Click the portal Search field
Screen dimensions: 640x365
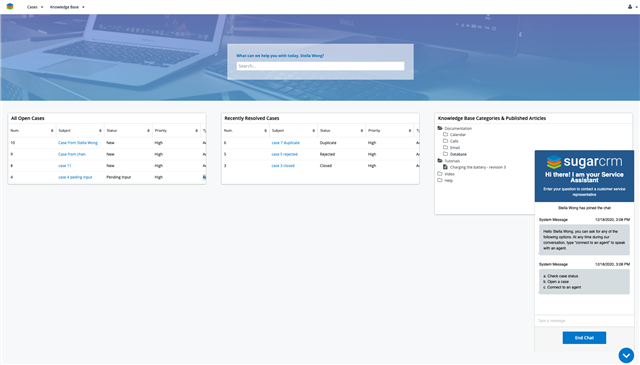pos(320,66)
